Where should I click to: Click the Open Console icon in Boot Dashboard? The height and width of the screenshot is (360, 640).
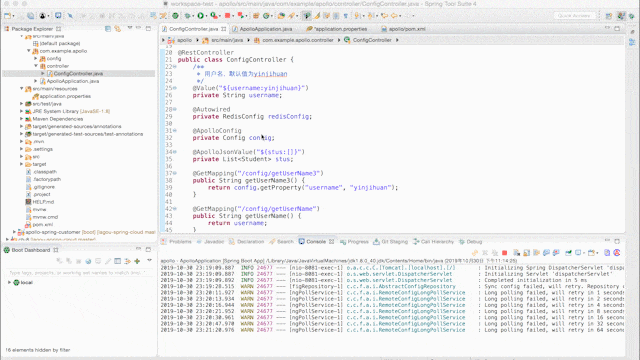(x=98, y=261)
